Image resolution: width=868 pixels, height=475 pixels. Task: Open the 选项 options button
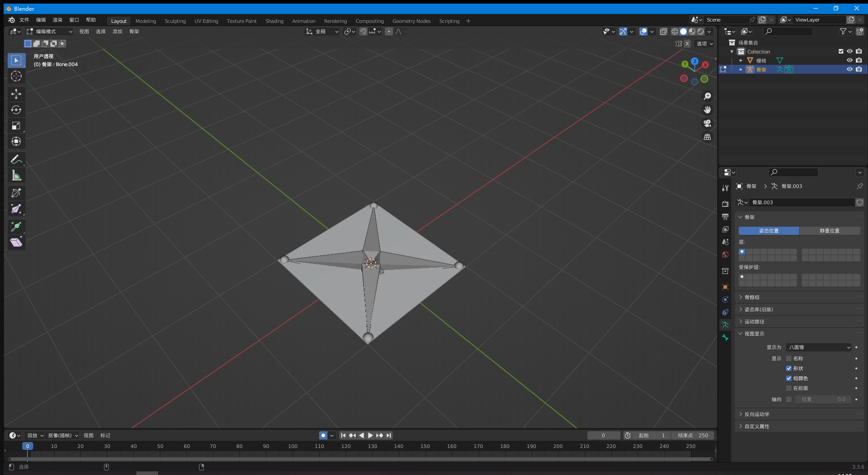(705, 44)
